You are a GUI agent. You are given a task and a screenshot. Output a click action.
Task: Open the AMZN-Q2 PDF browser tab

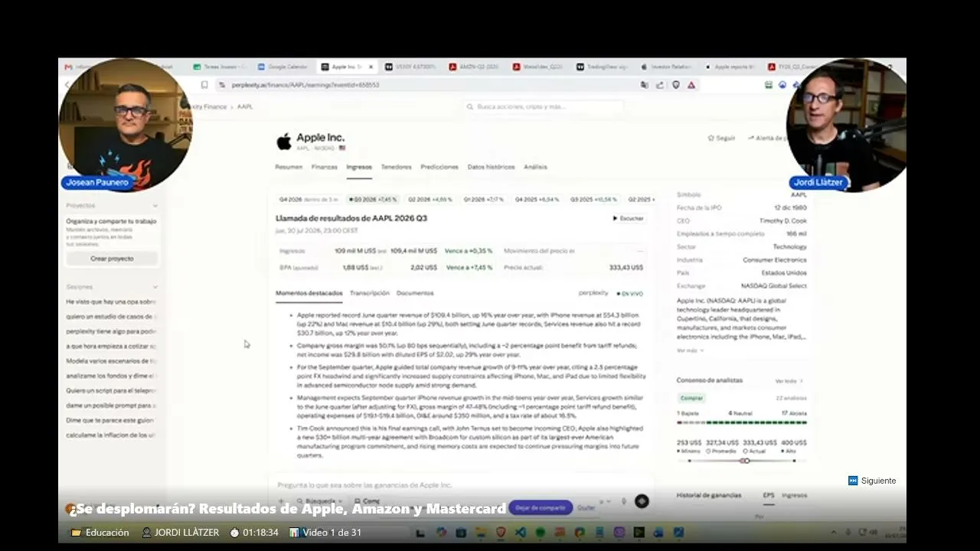475,67
